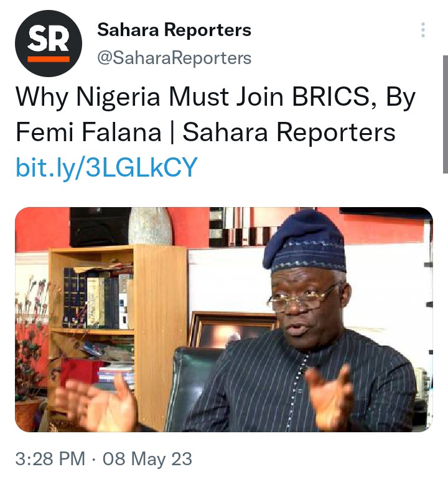
Task: Click the orange bar in the SR logo
Action: [49, 58]
